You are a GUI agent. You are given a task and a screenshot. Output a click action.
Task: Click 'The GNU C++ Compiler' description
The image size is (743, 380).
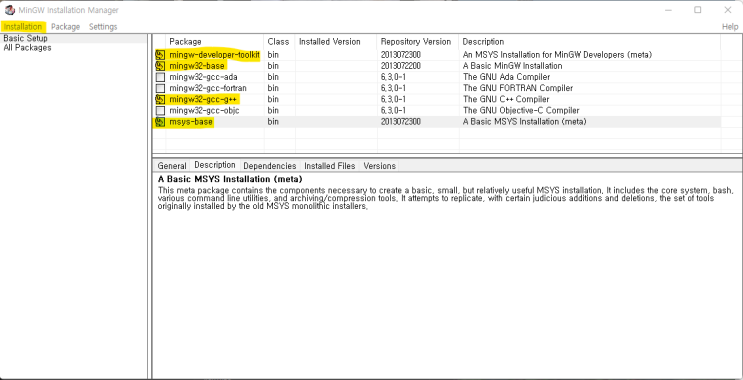pos(506,100)
